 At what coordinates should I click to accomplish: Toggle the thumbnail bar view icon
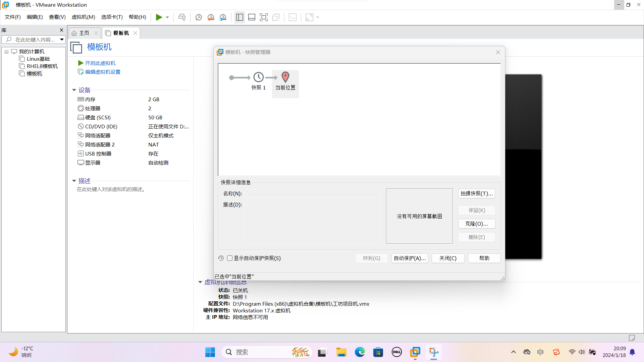pos(252,17)
